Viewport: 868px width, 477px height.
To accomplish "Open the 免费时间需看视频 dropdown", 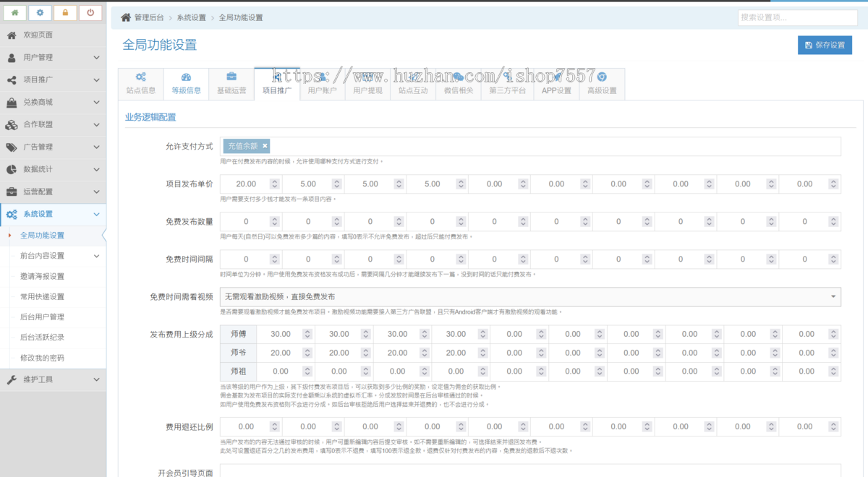I will click(x=530, y=296).
